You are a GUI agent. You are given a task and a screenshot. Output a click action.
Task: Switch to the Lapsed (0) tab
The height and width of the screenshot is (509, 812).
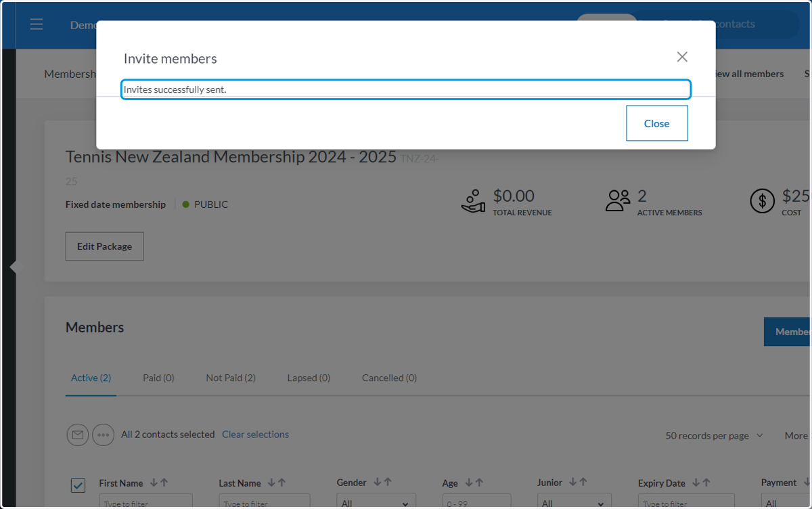[309, 378]
